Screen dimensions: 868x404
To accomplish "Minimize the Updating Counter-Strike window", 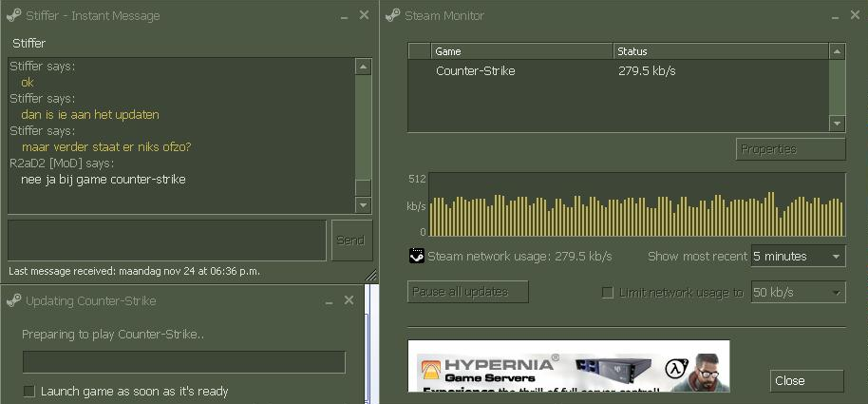I will tap(330, 301).
